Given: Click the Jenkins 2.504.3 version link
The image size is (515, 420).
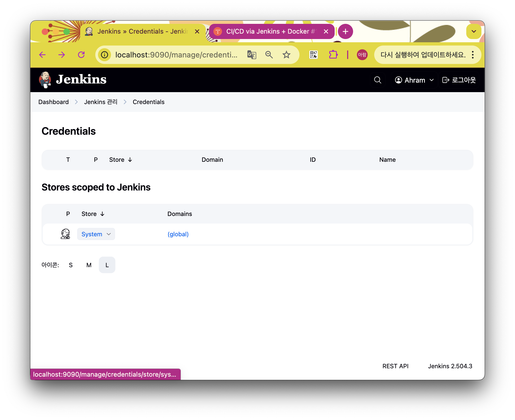Looking at the screenshot, I should click(450, 366).
